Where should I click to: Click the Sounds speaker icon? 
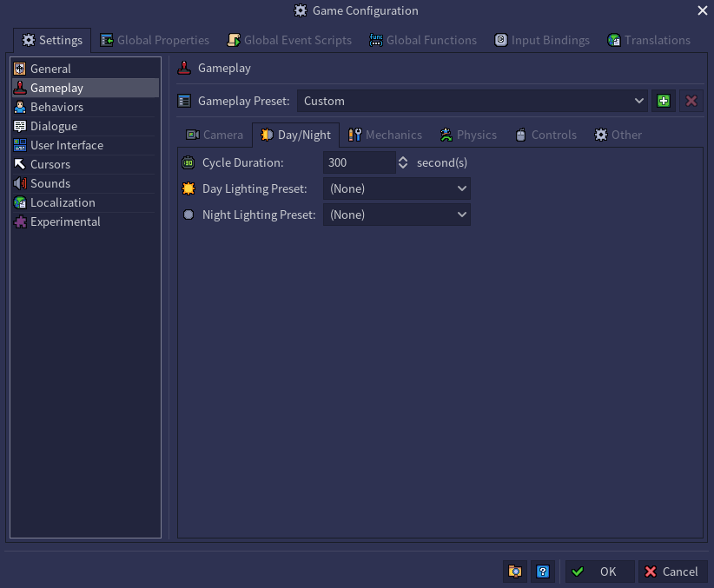coord(20,183)
